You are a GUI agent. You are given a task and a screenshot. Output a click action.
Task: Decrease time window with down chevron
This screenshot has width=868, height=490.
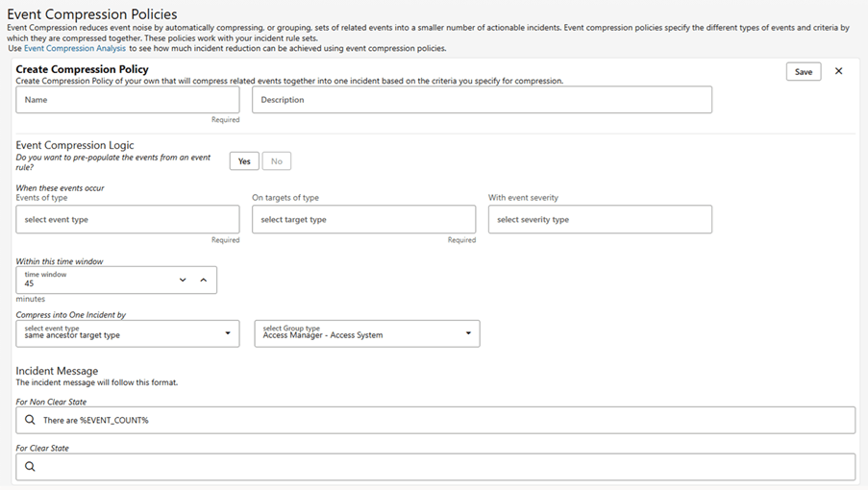point(183,280)
